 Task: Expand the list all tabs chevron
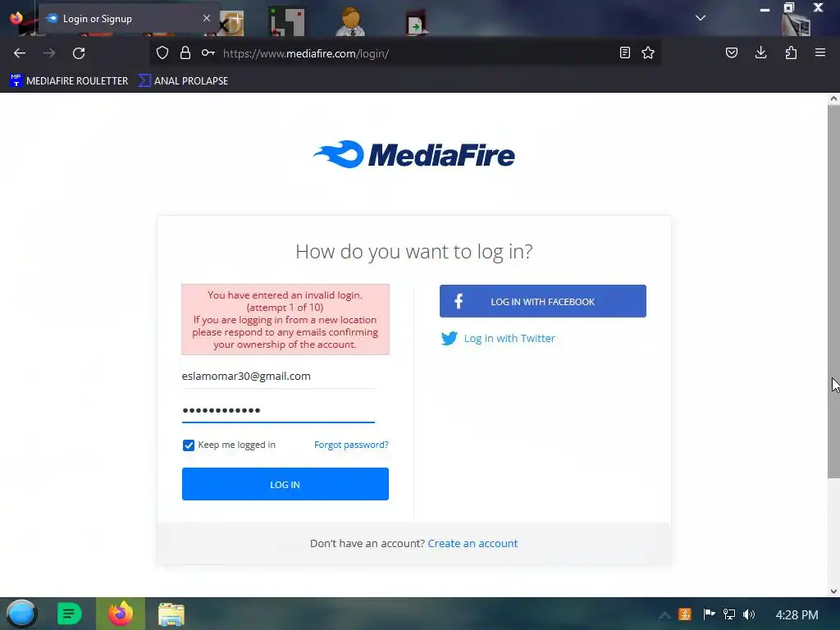(x=701, y=18)
